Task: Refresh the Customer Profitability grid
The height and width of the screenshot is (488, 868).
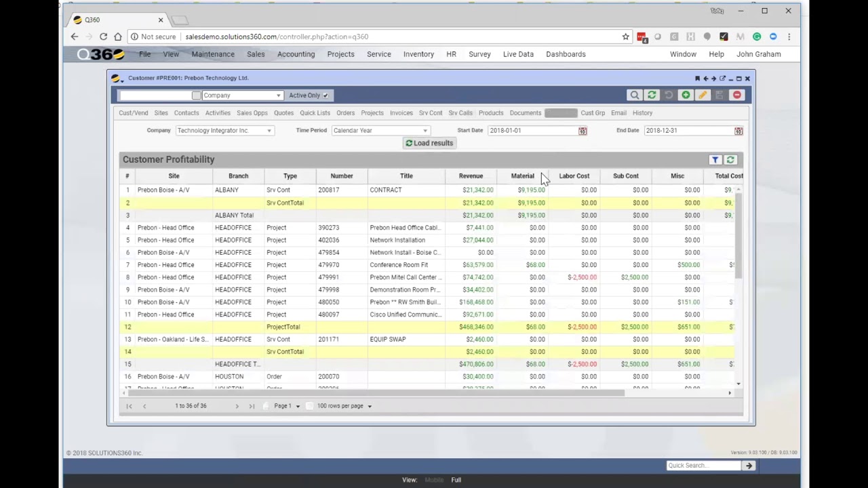Action: pos(730,160)
